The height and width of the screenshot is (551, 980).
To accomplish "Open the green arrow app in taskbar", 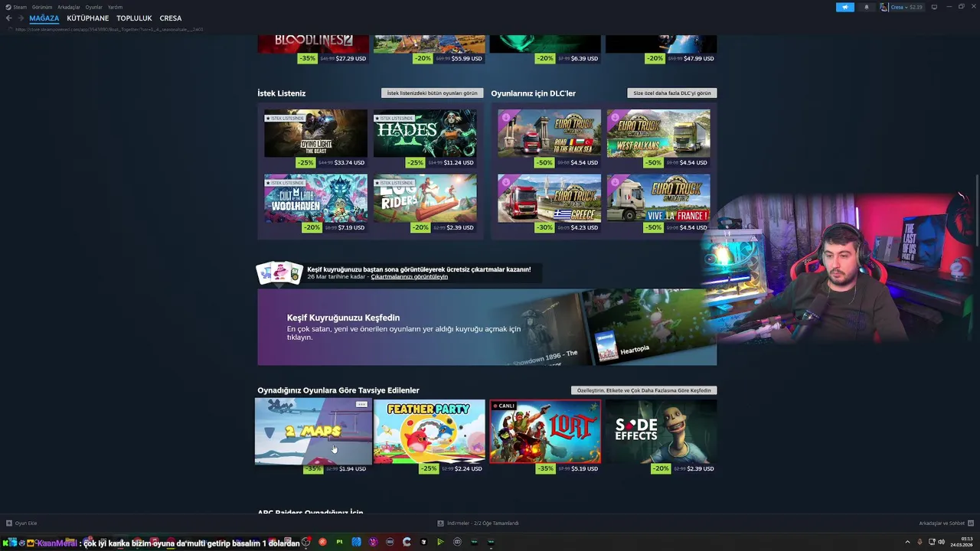I will [440, 542].
